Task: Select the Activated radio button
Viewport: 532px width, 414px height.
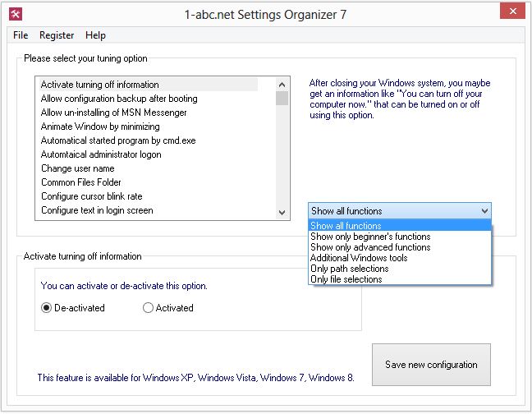Action: [149, 308]
